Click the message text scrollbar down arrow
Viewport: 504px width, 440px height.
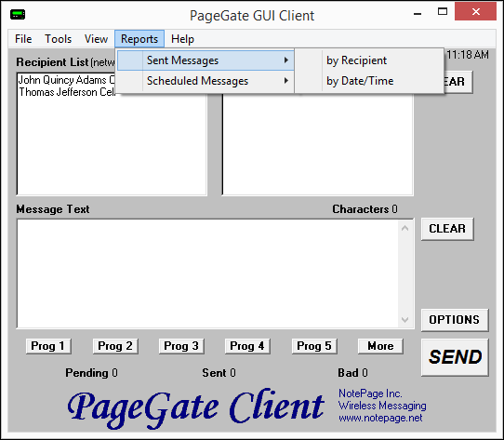coord(405,320)
